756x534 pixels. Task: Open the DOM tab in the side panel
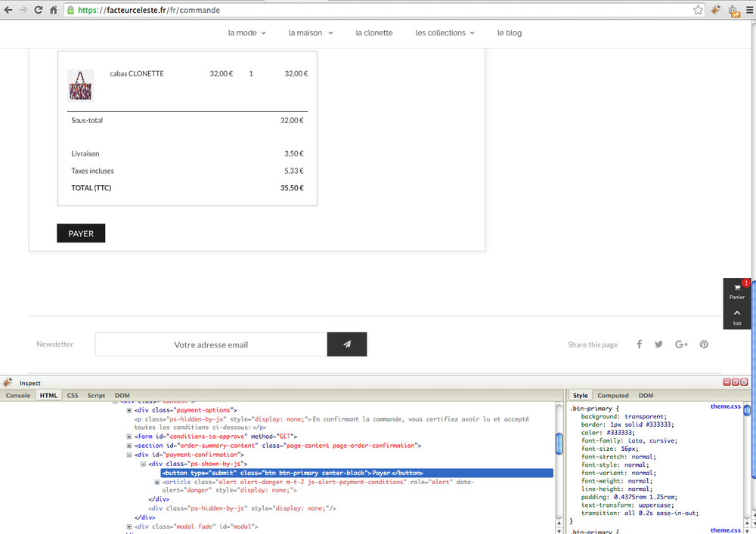point(646,395)
